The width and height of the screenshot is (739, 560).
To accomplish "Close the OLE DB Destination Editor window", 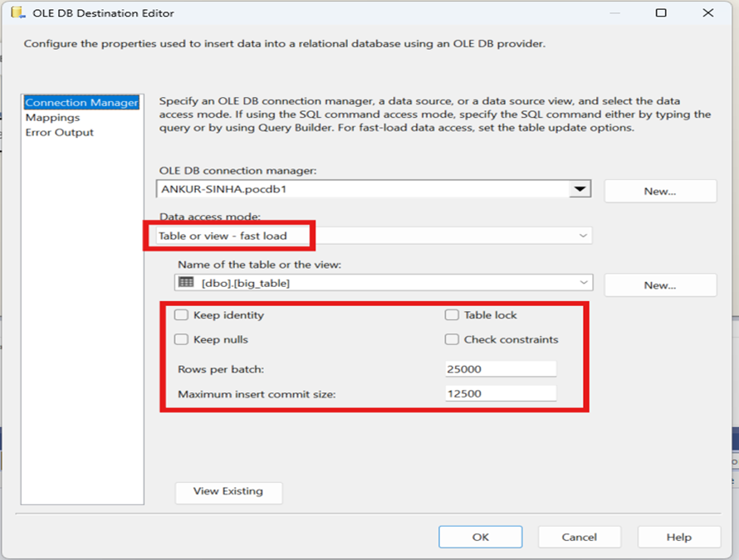I will pyautogui.click(x=707, y=13).
